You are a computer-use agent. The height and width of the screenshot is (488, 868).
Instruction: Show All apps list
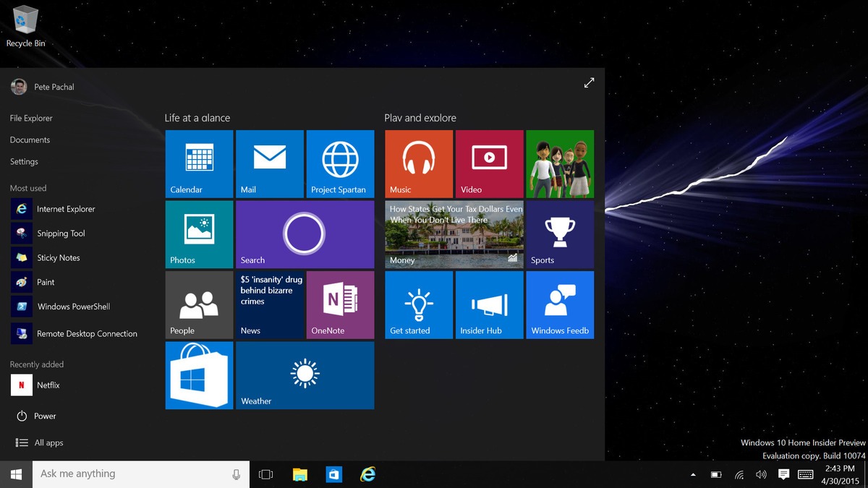39,442
